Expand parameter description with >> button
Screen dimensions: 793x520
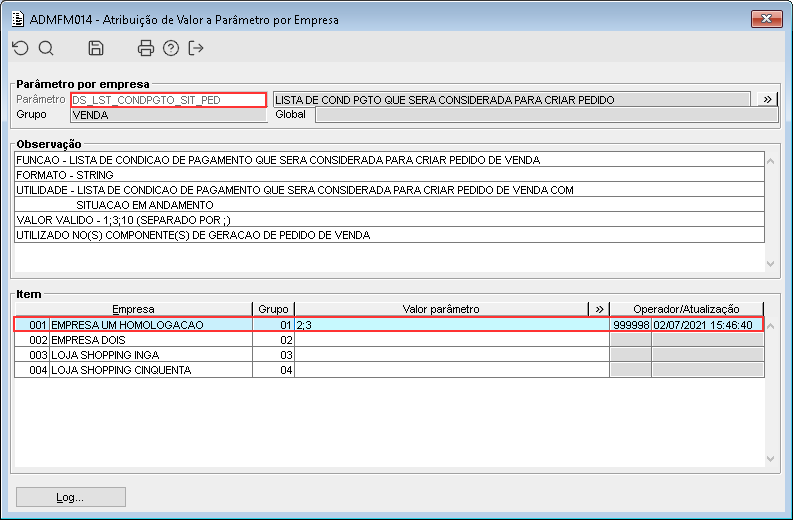(767, 100)
